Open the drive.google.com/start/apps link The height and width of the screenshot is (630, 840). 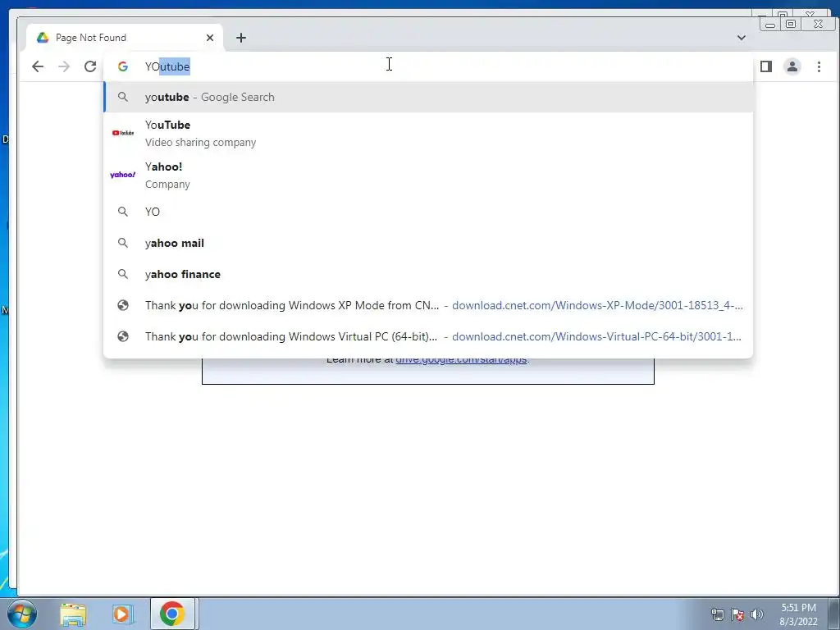click(x=461, y=359)
